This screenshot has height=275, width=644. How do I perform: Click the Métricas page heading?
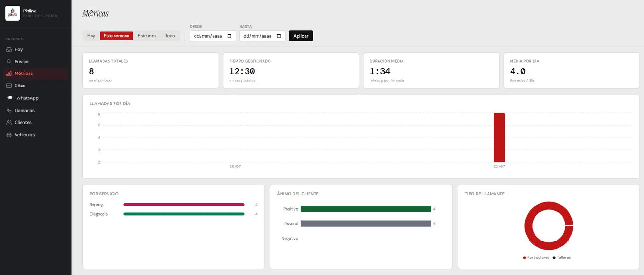pos(95,13)
